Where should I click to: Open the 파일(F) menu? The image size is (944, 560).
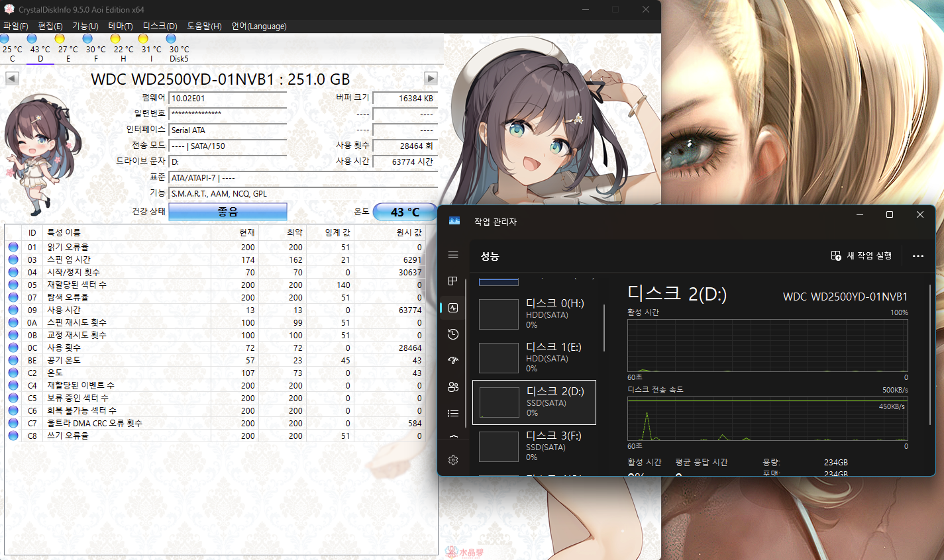16,26
